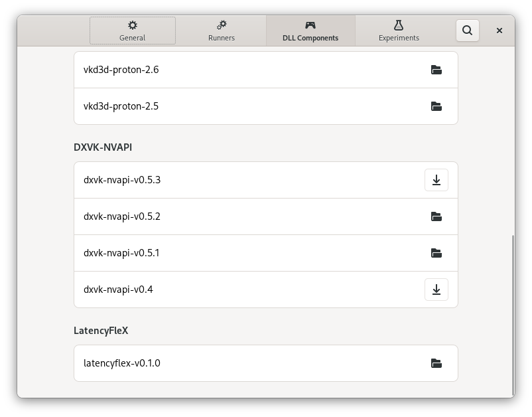Switch to the Runners tab
532x417 pixels.
(x=222, y=31)
